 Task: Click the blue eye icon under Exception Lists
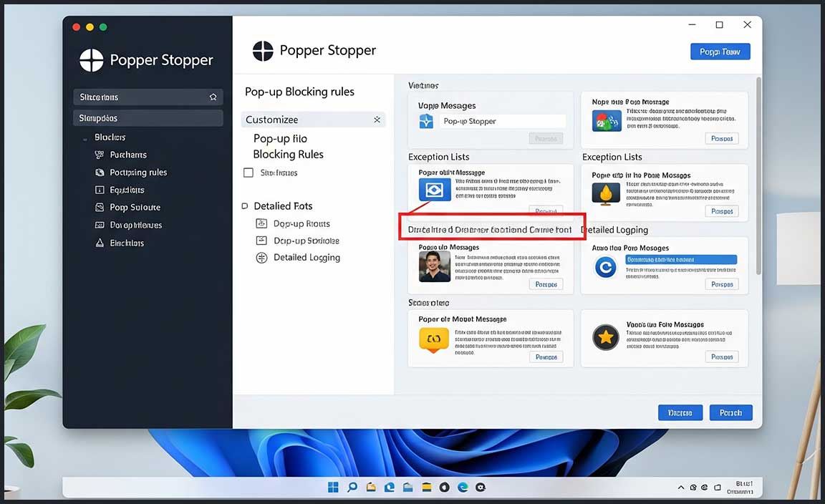point(434,190)
